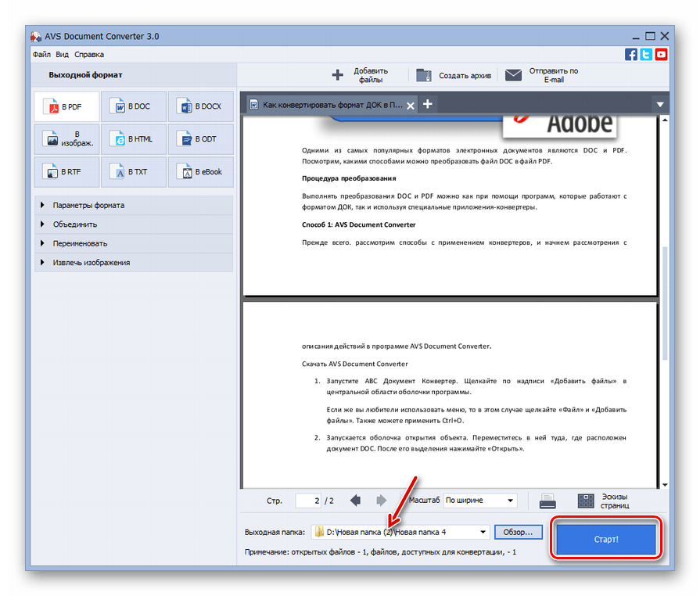The height and width of the screenshot is (596, 700).
Task: Click the AVS Document Converter title icon
Action: pyautogui.click(x=36, y=37)
